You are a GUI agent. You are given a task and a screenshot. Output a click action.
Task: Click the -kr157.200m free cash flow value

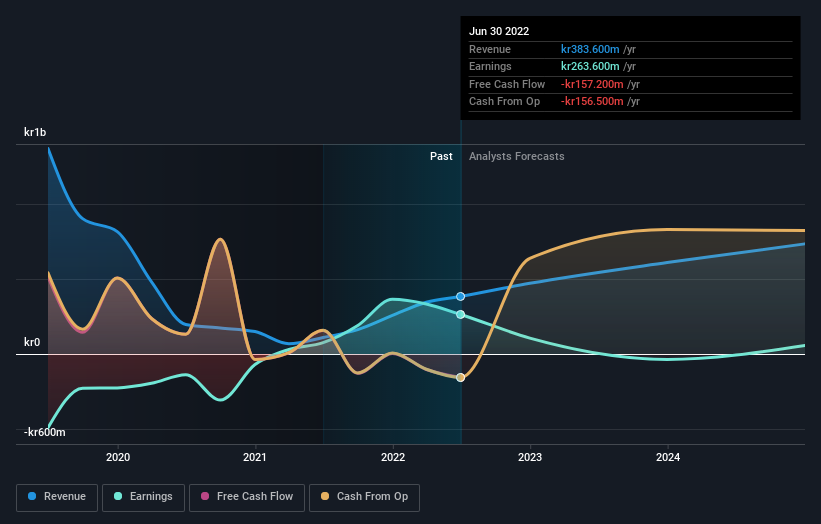pyautogui.click(x=592, y=84)
